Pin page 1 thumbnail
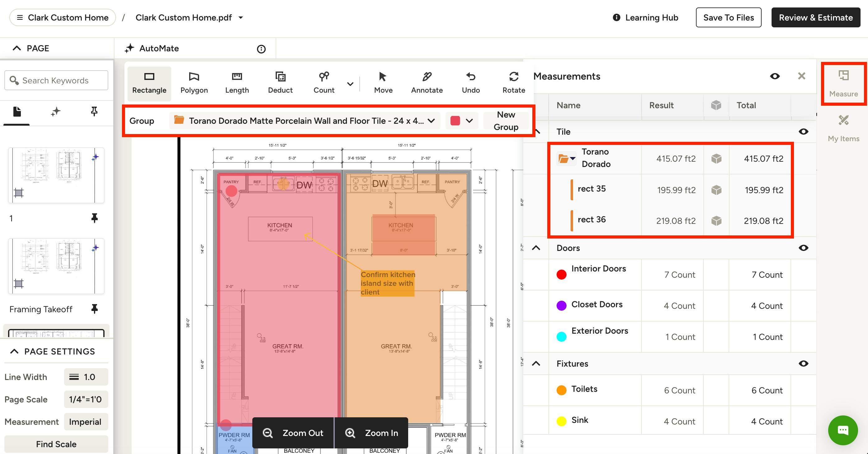The height and width of the screenshot is (454, 868). point(94,218)
